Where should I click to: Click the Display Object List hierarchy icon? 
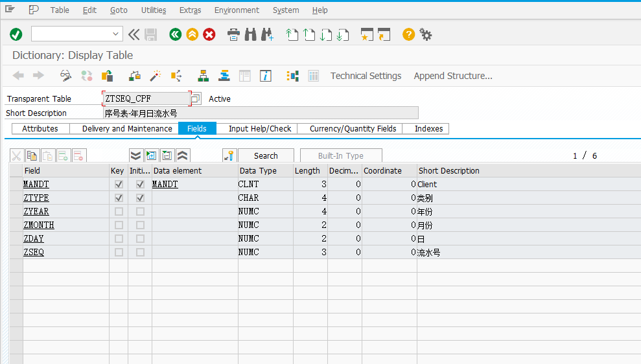tap(203, 76)
